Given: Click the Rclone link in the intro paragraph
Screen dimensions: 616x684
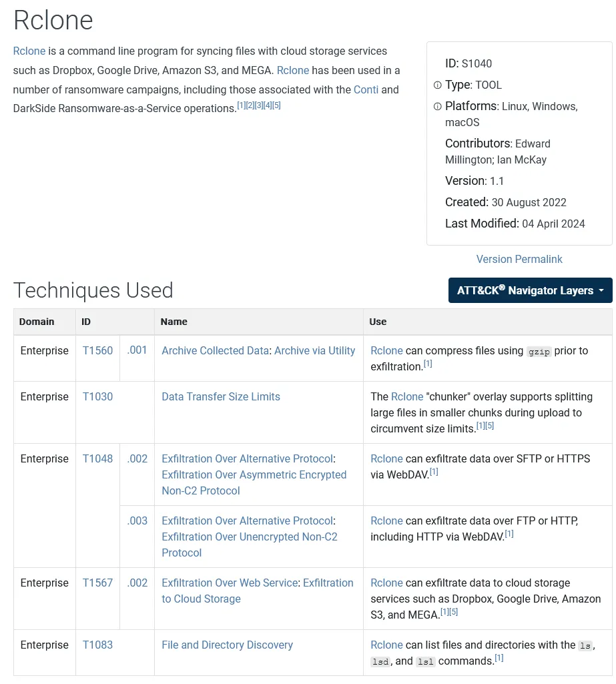Looking at the screenshot, I should [29, 51].
